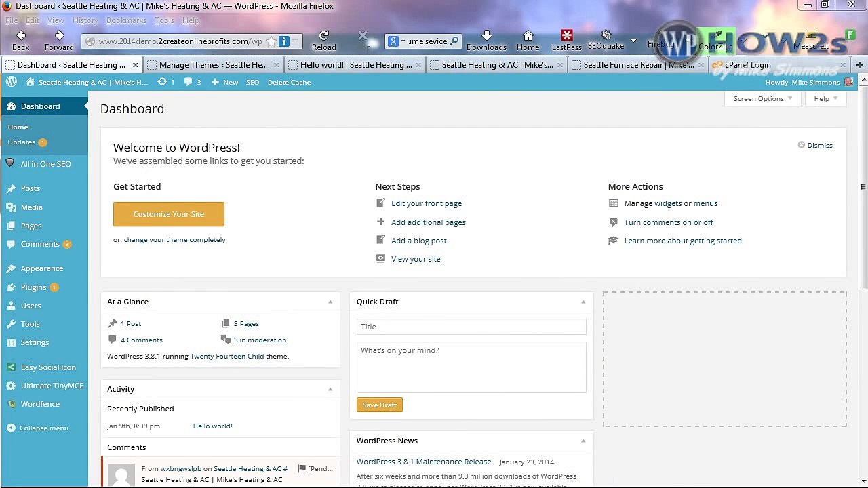Click Firefox Home toolbar button
Viewport: 868px width, 488px height.
tap(528, 41)
